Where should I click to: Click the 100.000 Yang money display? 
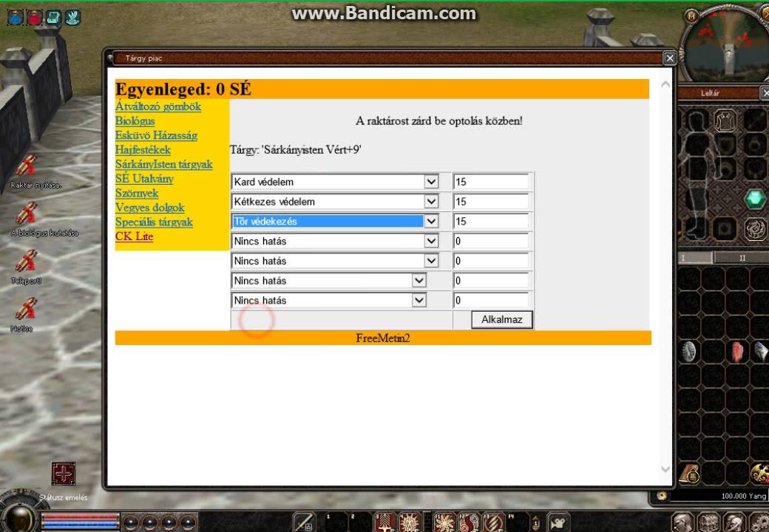click(x=719, y=497)
